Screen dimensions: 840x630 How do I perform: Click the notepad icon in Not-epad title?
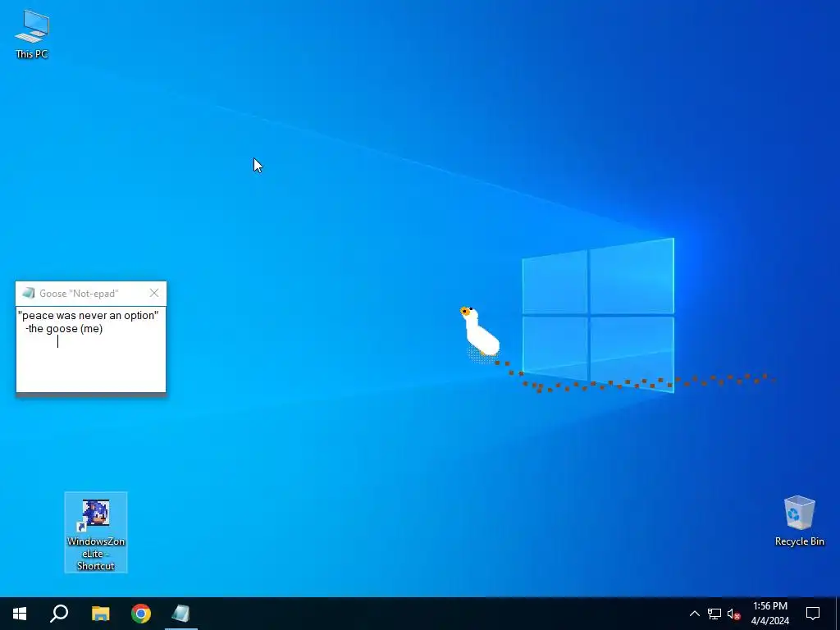point(28,293)
